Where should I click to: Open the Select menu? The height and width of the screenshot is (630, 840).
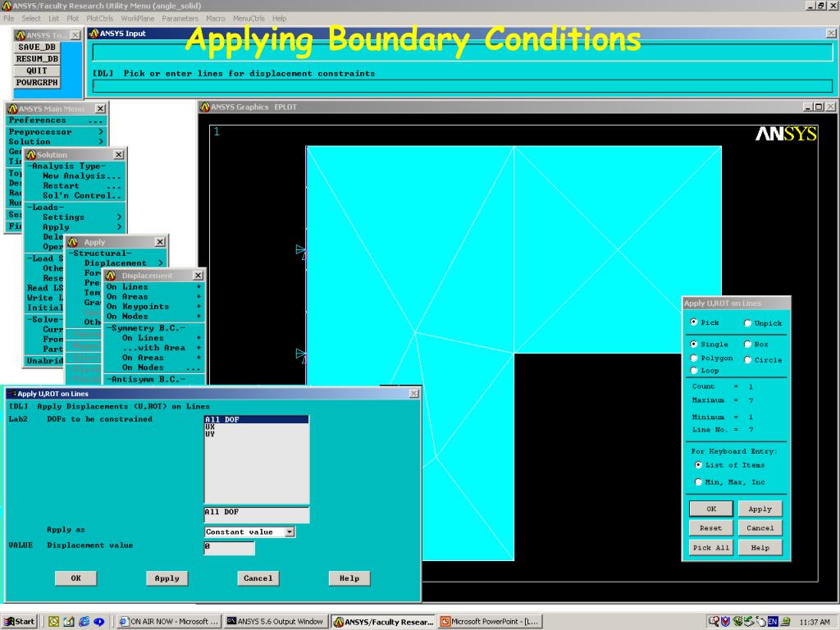(30, 18)
